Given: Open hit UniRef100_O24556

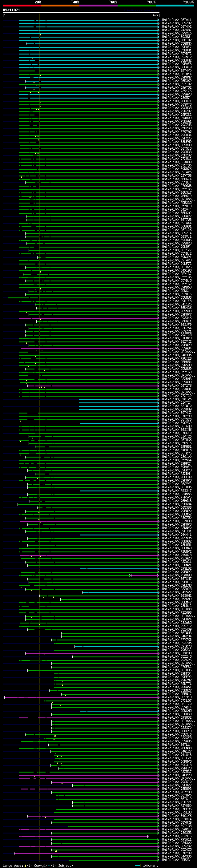Looking at the screenshot, I should tap(176, 494).
